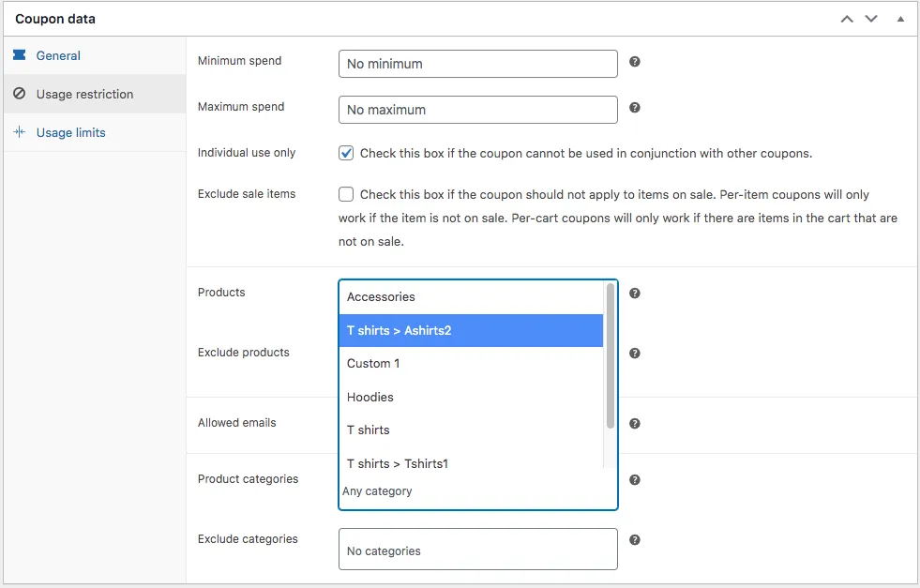The image size is (920, 588).
Task: Click help icon beside Maximum spend field
Action: tap(635, 108)
